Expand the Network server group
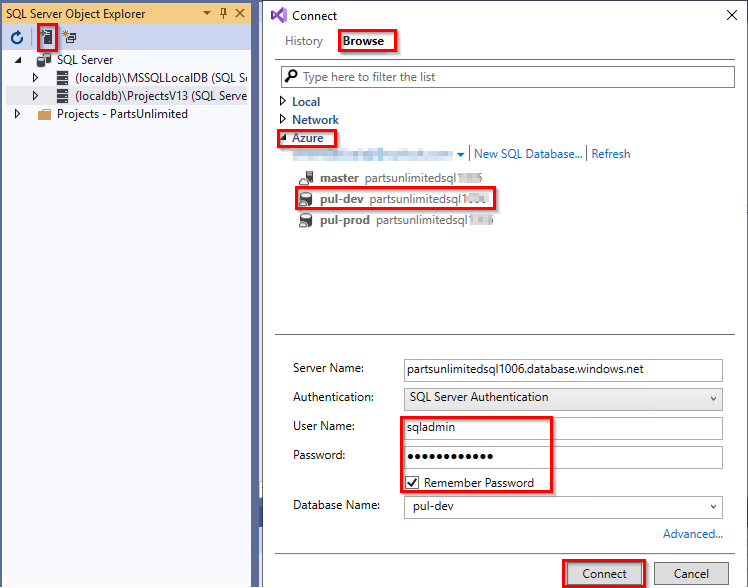Viewport: 748px width, 588px height. pyautogui.click(x=283, y=119)
